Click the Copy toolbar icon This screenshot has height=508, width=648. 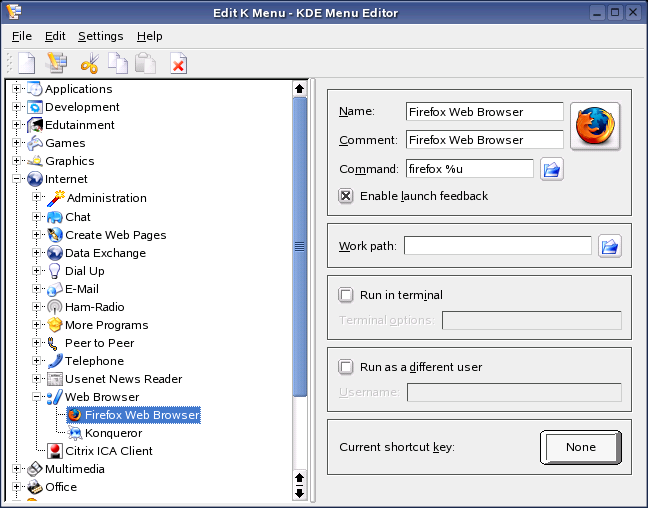click(118, 63)
